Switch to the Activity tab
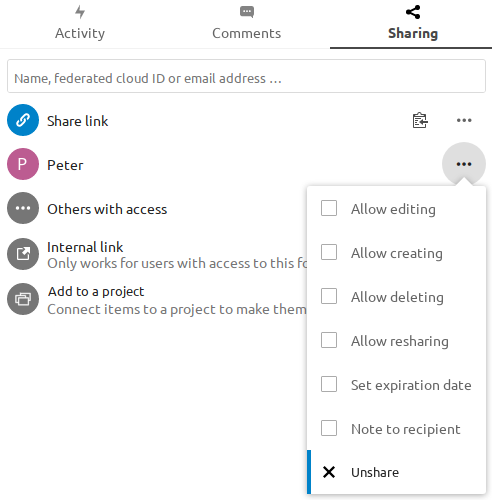This screenshot has width=492, height=500. [80, 24]
